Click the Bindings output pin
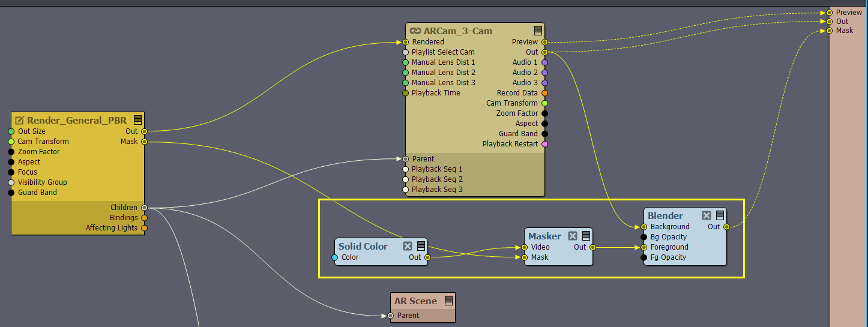 [144, 218]
